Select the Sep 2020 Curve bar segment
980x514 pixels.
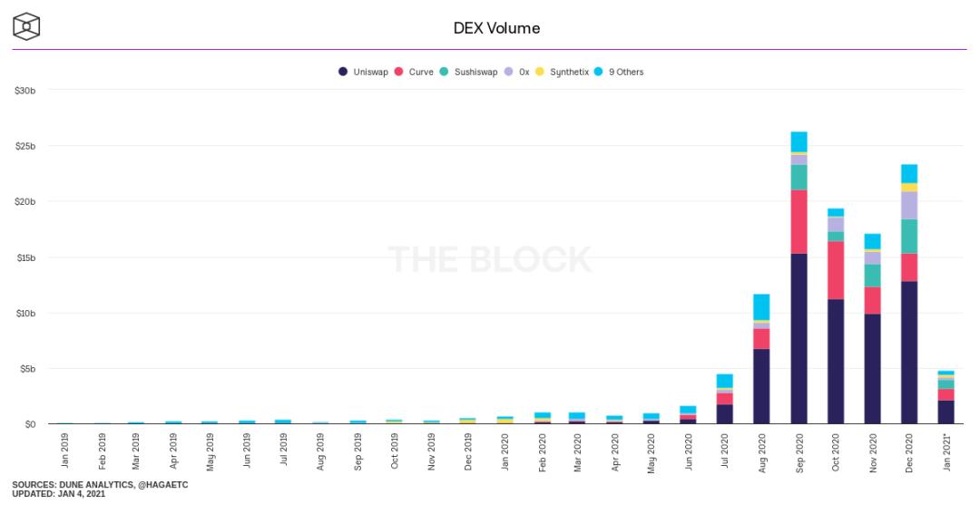tap(799, 222)
